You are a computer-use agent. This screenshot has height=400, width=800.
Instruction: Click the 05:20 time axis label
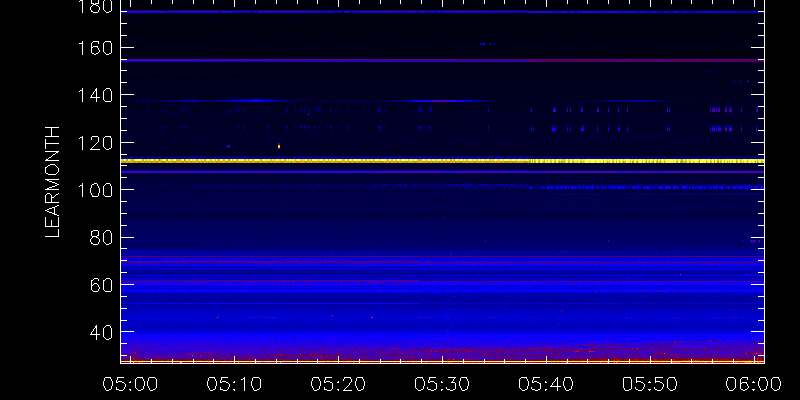click(x=337, y=384)
